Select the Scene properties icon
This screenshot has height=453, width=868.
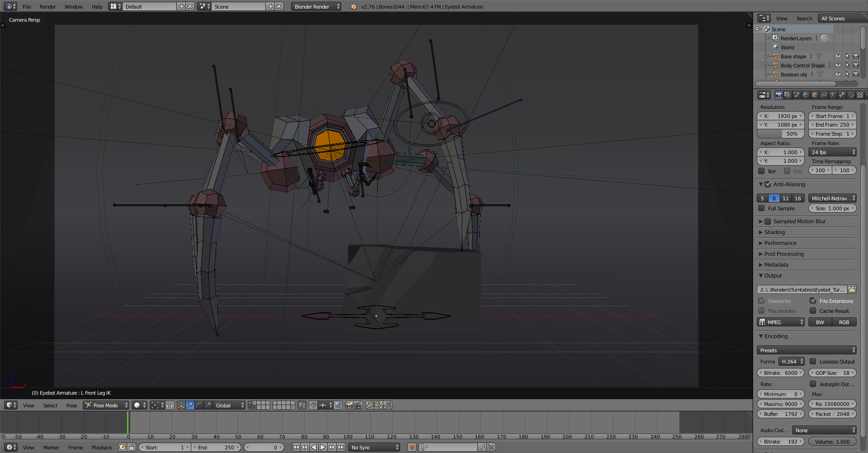[x=797, y=95]
